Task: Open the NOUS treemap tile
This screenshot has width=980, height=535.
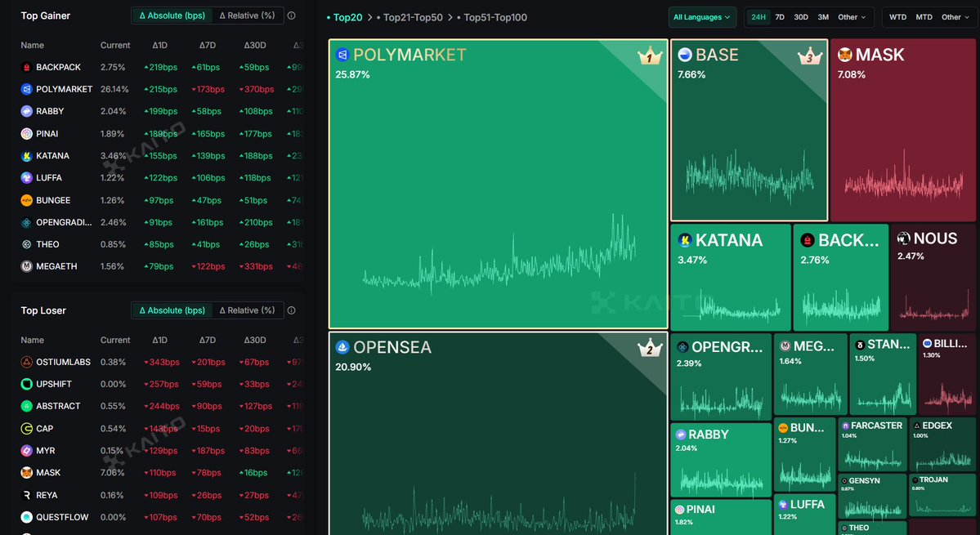Action: pyautogui.click(x=933, y=278)
